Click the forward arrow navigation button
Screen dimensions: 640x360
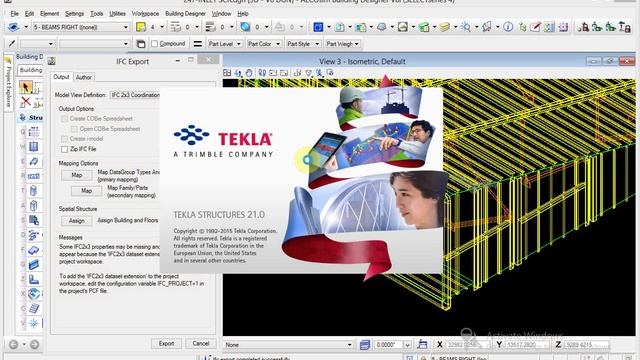[35, 344]
